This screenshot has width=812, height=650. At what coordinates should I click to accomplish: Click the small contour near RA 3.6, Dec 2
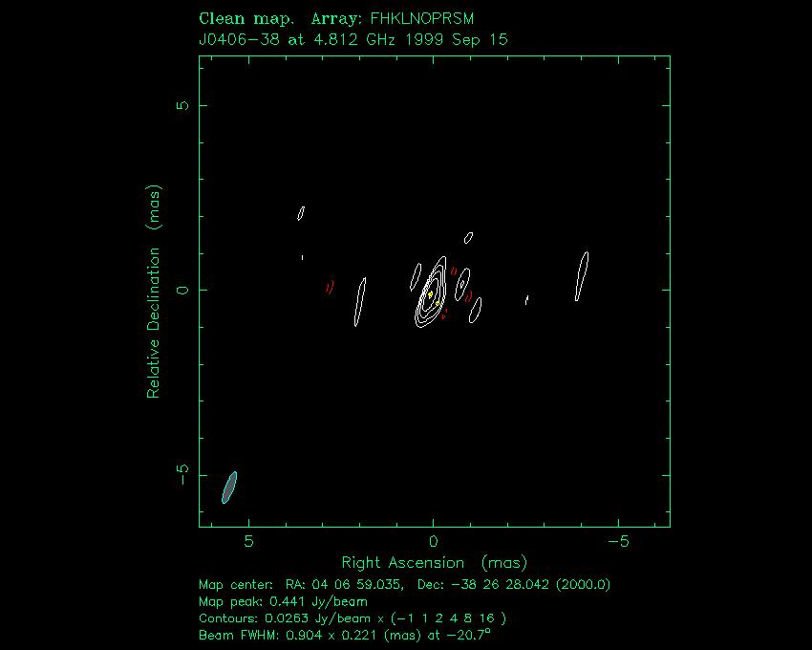301,213
